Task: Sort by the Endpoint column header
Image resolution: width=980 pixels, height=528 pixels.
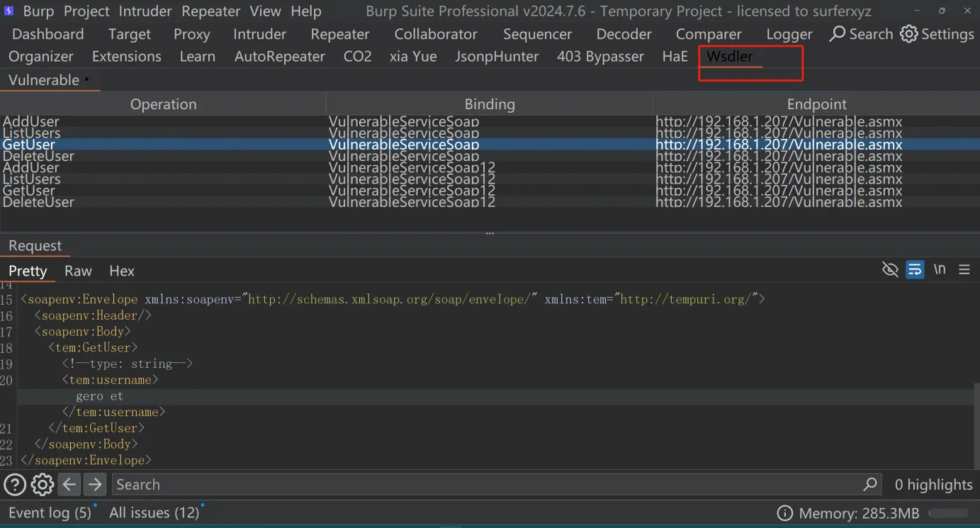Action: [x=816, y=104]
